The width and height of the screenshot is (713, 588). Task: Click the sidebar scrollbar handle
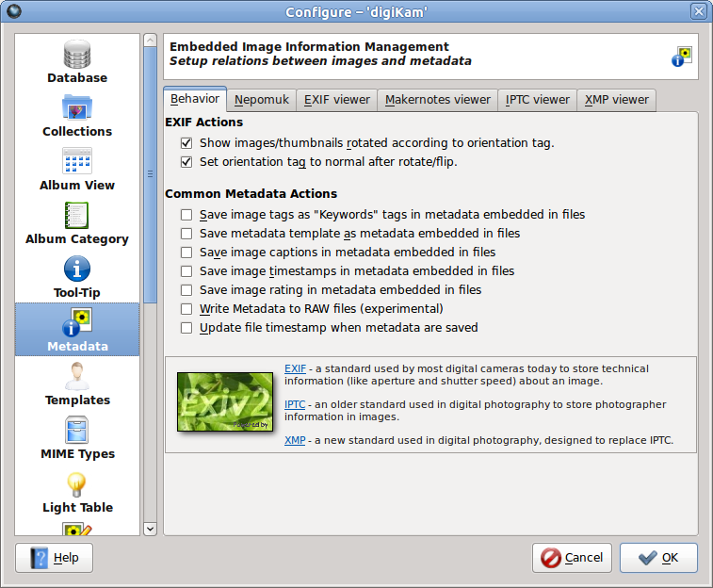pyautogui.click(x=150, y=174)
